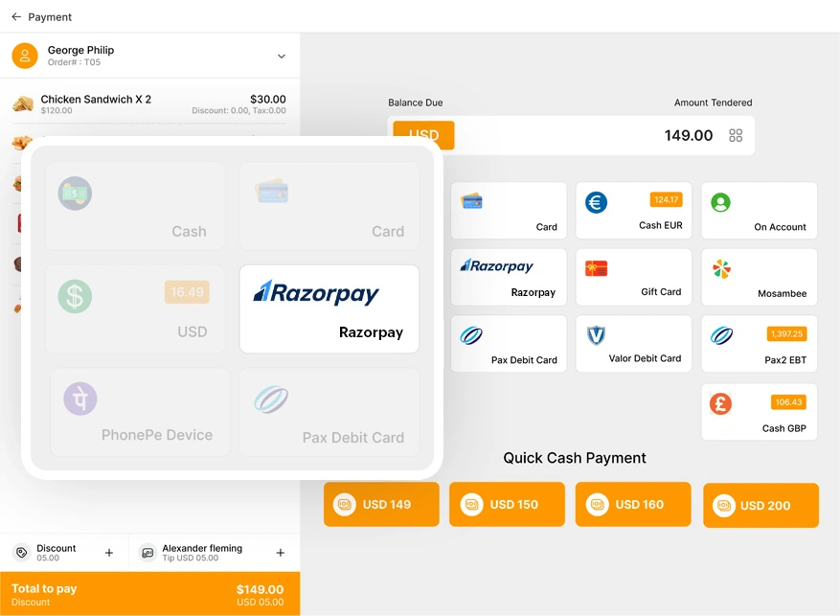Add discount with plus icon
The image size is (840, 616).
pyautogui.click(x=109, y=552)
